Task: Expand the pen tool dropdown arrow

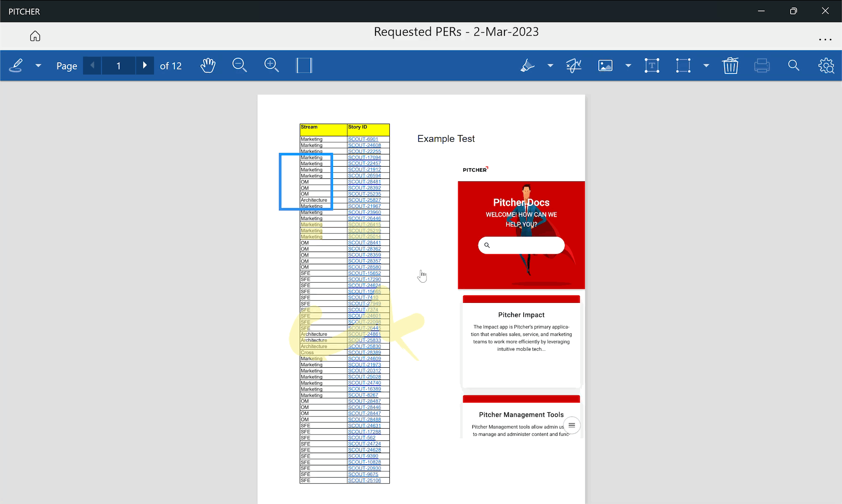Action: [38, 66]
